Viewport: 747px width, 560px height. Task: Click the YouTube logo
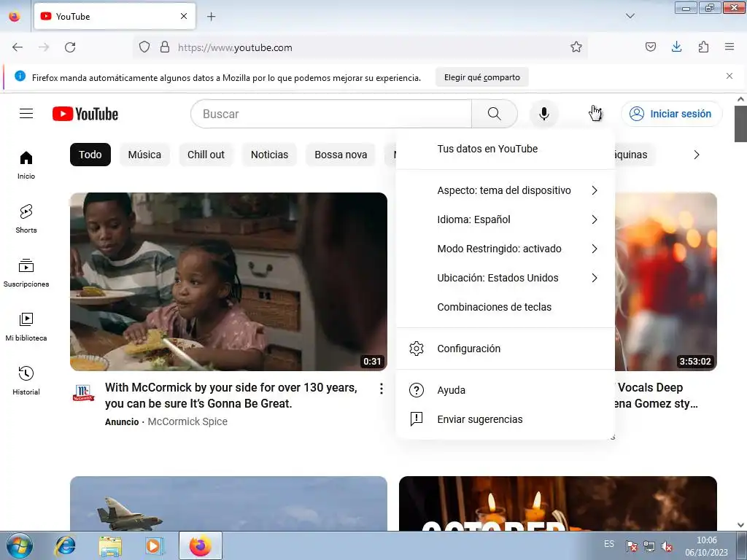(85, 114)
